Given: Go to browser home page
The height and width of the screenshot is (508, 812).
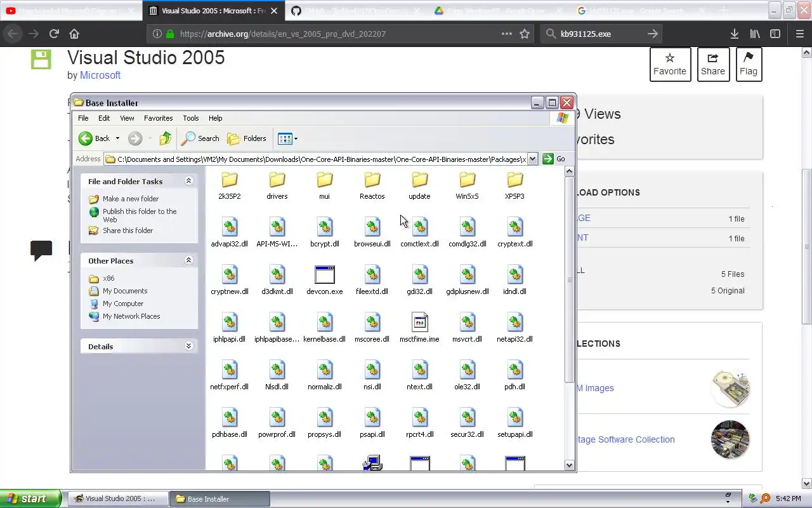Looking at the screenshot, I should (x=74, y=34).
